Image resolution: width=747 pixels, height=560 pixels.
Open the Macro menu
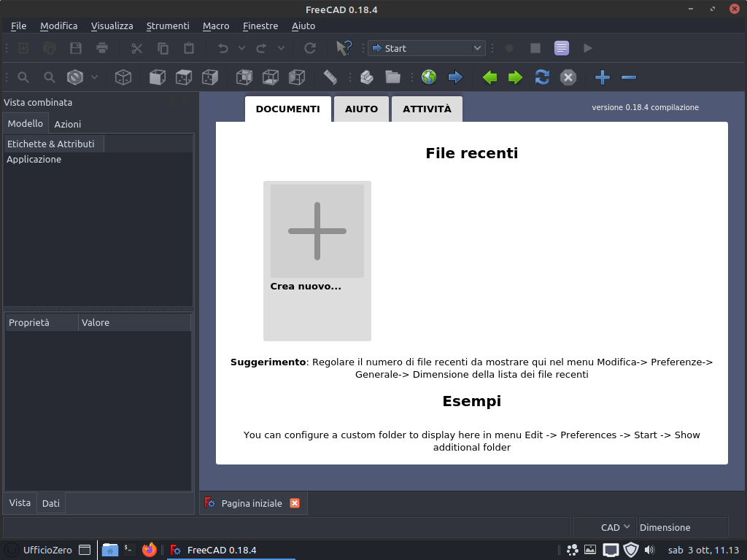[x=216, y=26]
